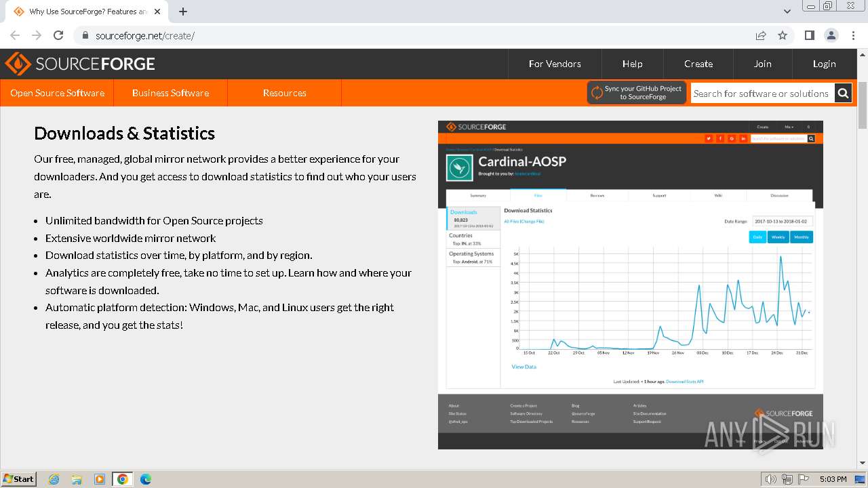
Task: Open the Create menu item
Action: click(698, 64)
